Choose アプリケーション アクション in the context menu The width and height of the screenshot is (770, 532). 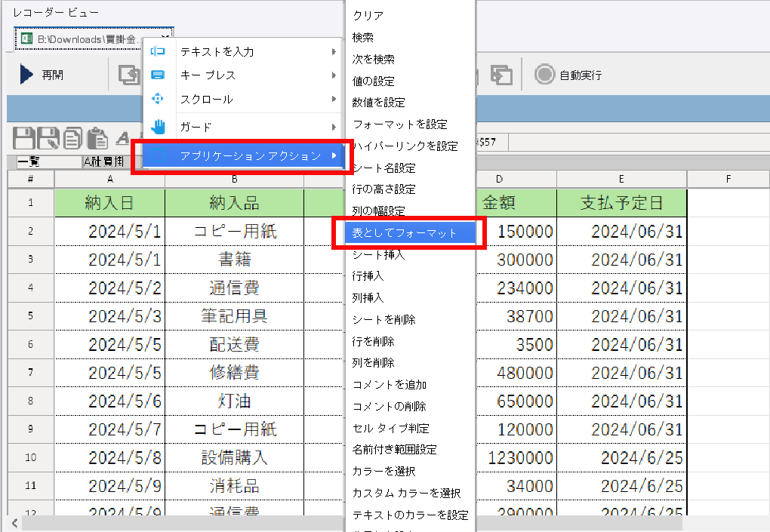[x=242, y=155]
